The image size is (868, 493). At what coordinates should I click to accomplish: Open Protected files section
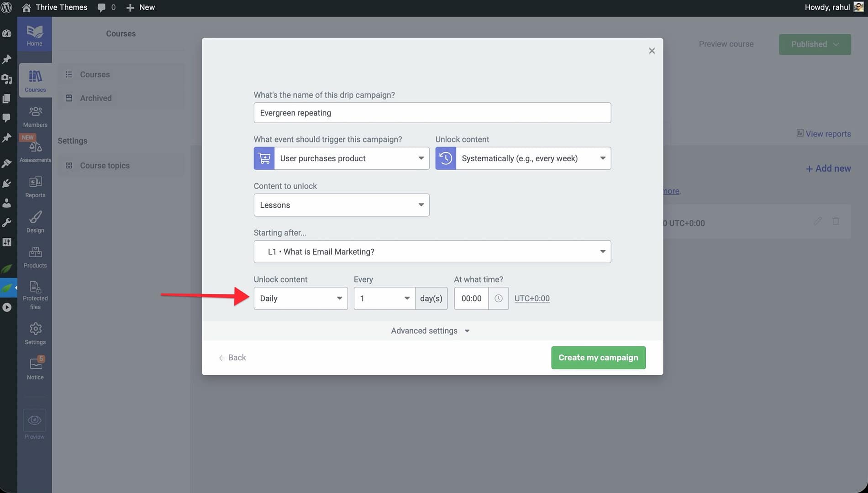tap(35, 294)
